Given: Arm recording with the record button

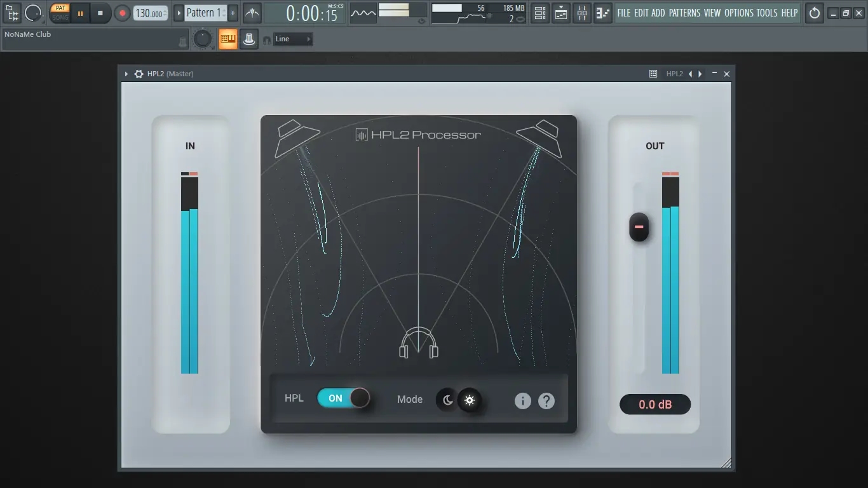Looking at the screenshot, I should pyautogui.click(x=122, y=13).
